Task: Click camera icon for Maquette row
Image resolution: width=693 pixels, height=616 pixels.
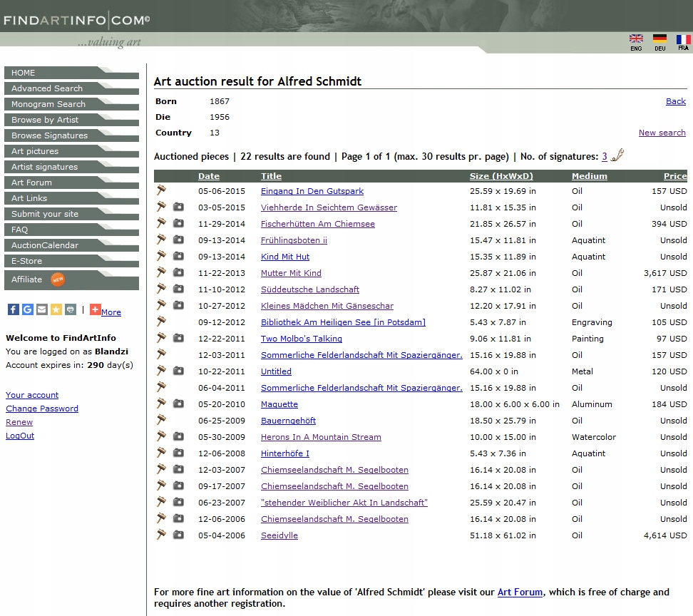Action: click(178, 404)
